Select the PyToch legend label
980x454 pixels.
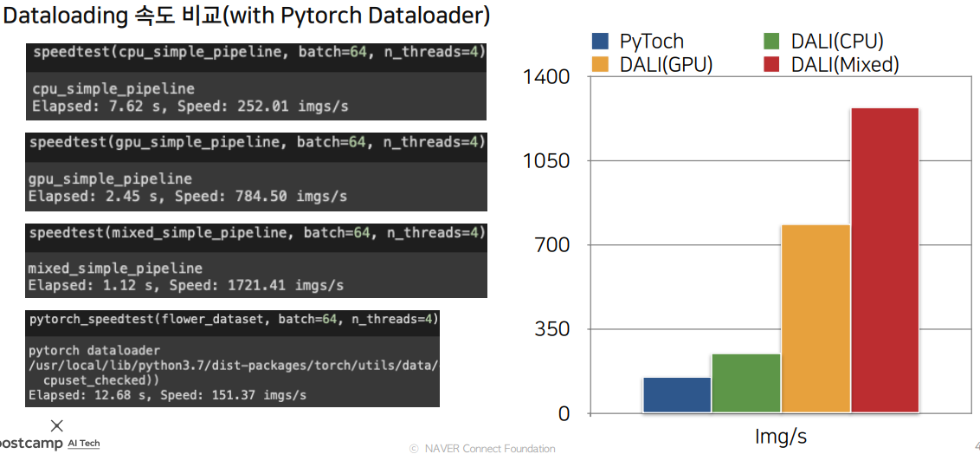pyautogui.click(x=652, y=42)
